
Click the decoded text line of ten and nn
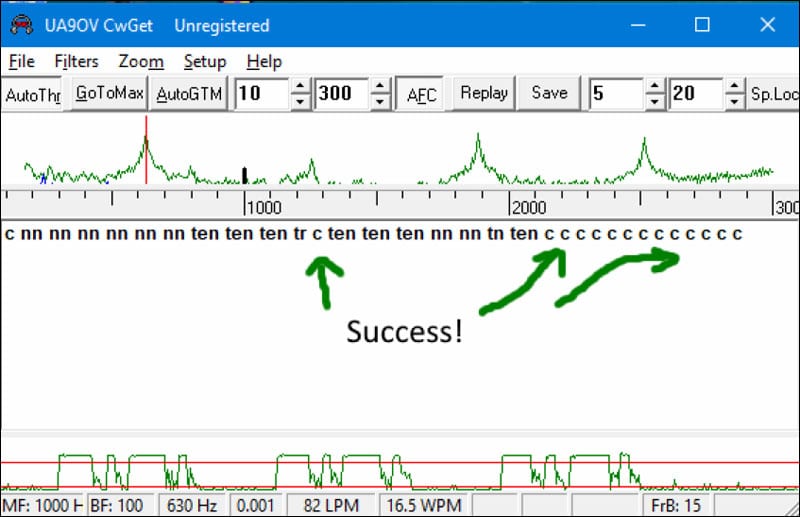(373, 234)
